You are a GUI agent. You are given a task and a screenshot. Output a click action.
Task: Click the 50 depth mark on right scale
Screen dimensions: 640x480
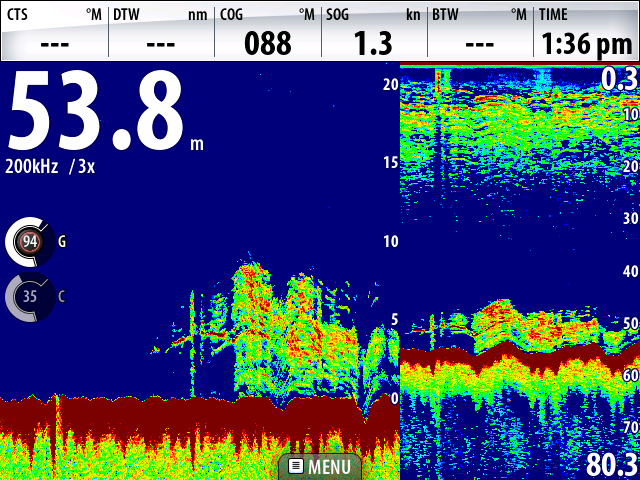click(x=629, y=324)
